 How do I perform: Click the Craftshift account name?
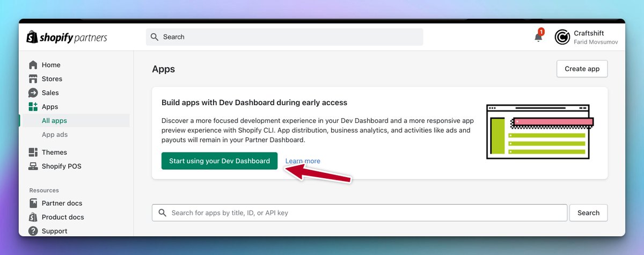pyautogui.click(x=589, y=33)
